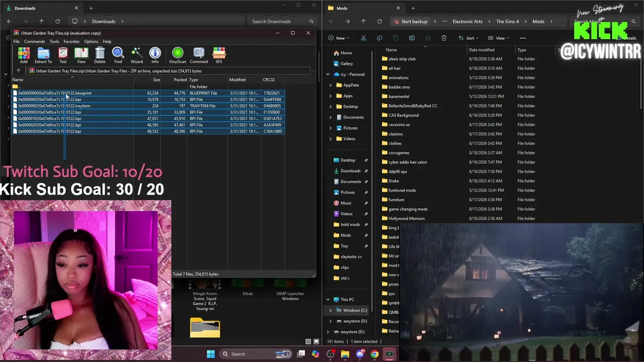This screenshot has height=362, width=644.
Task: Expand the Videos node under icy - Personal
Action: [331, 139]
